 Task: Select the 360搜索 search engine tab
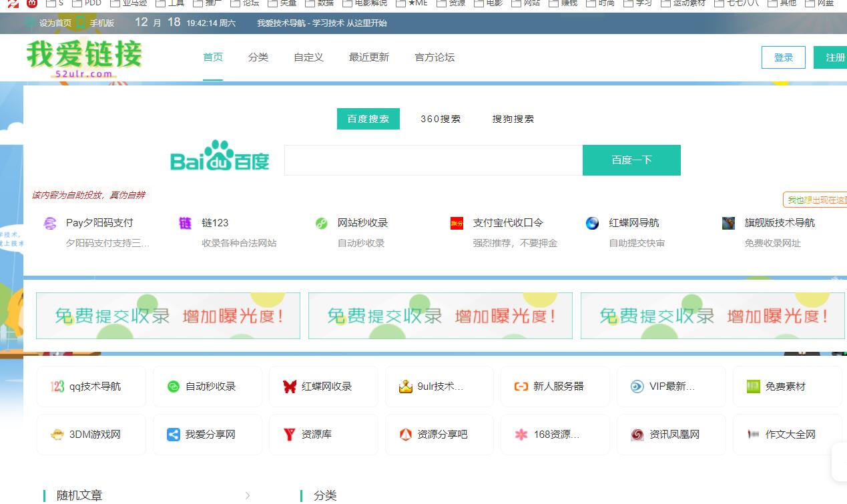click(441, 119)
